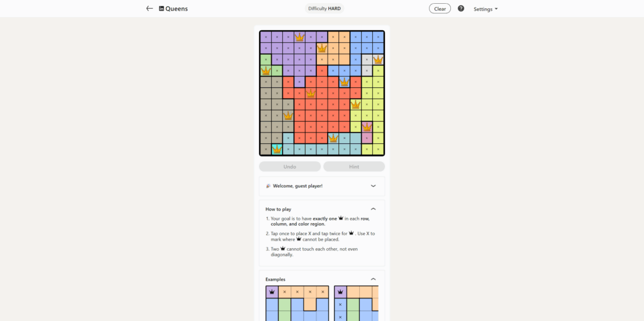Image resolution: width=644 pixels, height=321 pixels.
Task: Click the Undo button
Action: [290, 166]
